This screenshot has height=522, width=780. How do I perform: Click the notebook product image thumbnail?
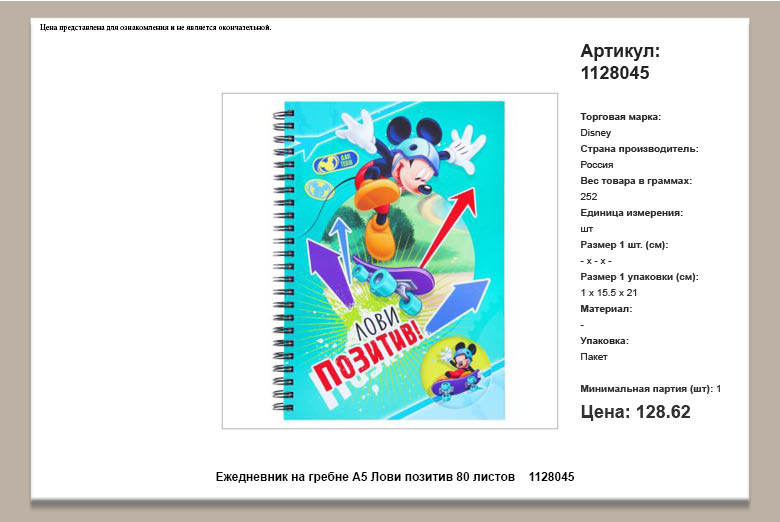[390, 260]
